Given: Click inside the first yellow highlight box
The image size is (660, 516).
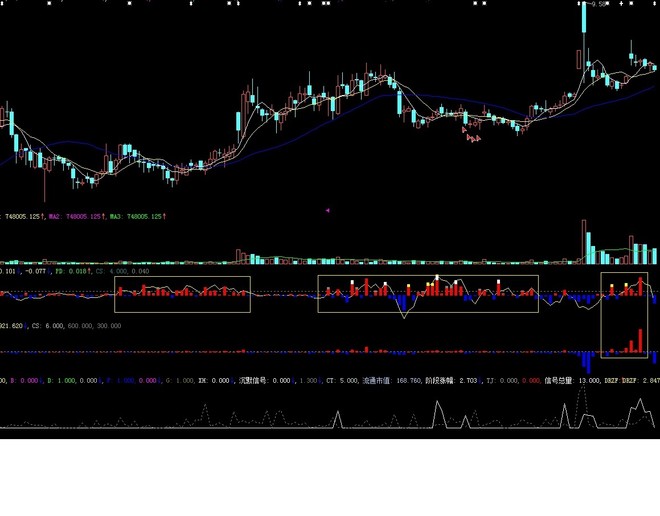Looking at the screenshot, I should [182, 294].
